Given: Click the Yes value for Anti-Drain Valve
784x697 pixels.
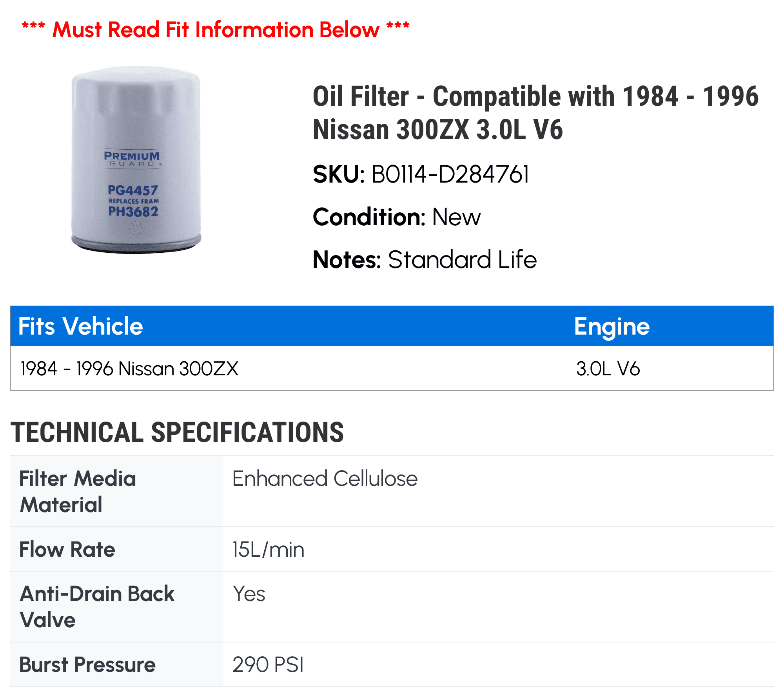Looking at the screenshot, I should pos(249,594).
